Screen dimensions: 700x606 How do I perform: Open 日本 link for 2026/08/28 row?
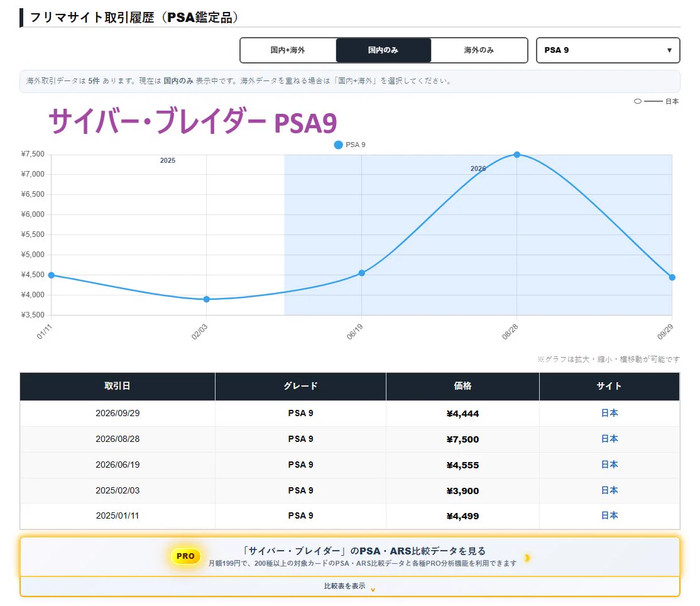(x=610, y=439)
